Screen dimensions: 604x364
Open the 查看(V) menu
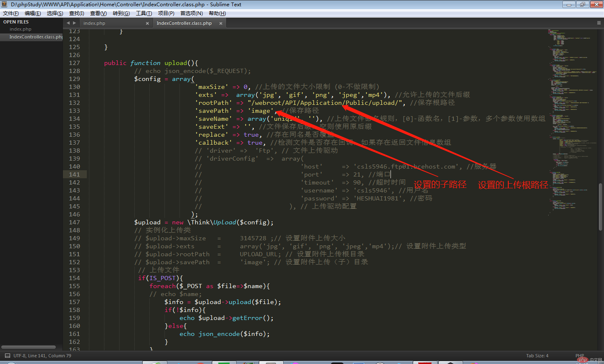tap(98, 13)
